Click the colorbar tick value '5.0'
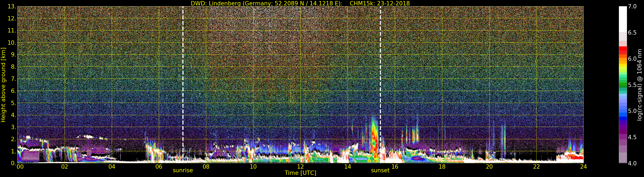The height and width of the screenshot is (177, 644). (x=632, y=111)
